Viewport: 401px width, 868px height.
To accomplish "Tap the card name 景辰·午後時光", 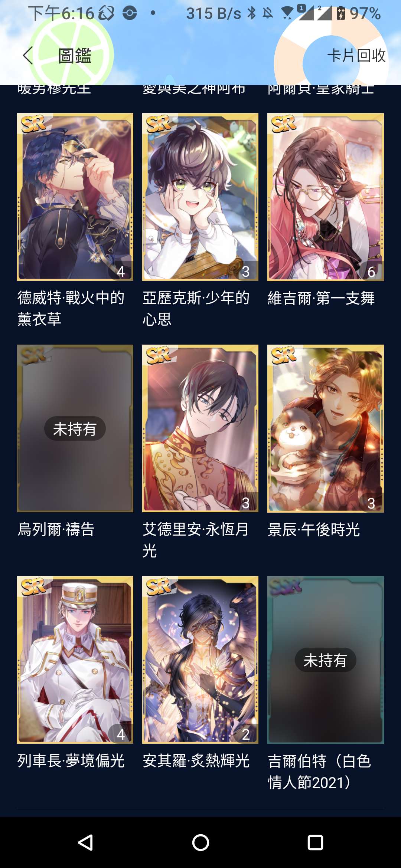I will click(x=314, y=529).
